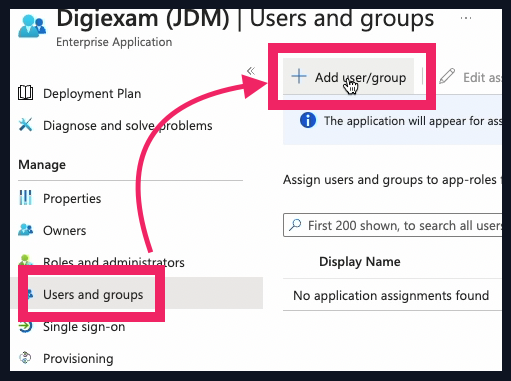The height and width of the screenshot is (381, 511).
Task: Click the magnifier icon in search box
Action: [295, 225]
